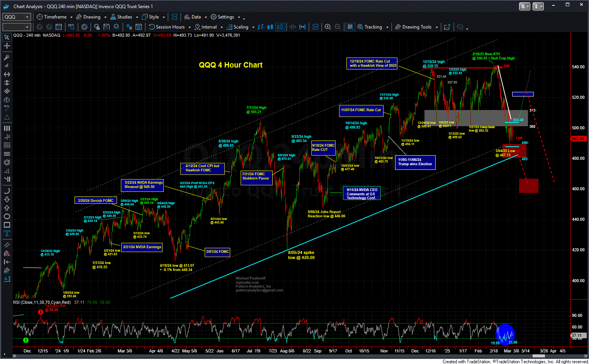The image size is (589, 364).
Task: Click the 540.00 price axis label
Action: (x=578, y=67)
